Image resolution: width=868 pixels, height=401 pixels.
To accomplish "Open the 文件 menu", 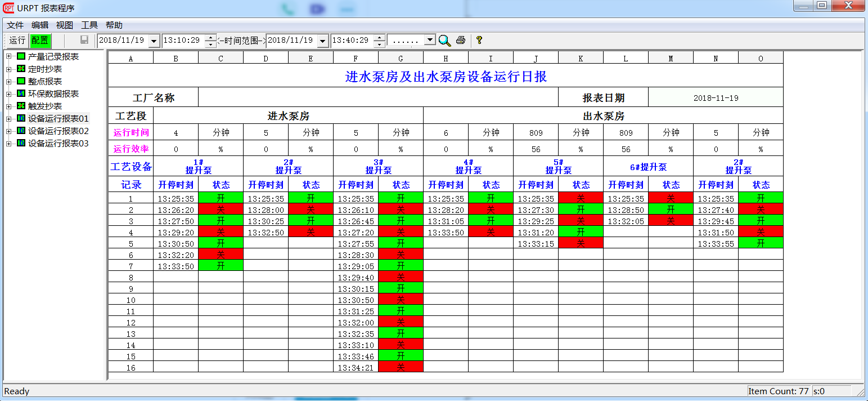I will (x=15, y=25).
